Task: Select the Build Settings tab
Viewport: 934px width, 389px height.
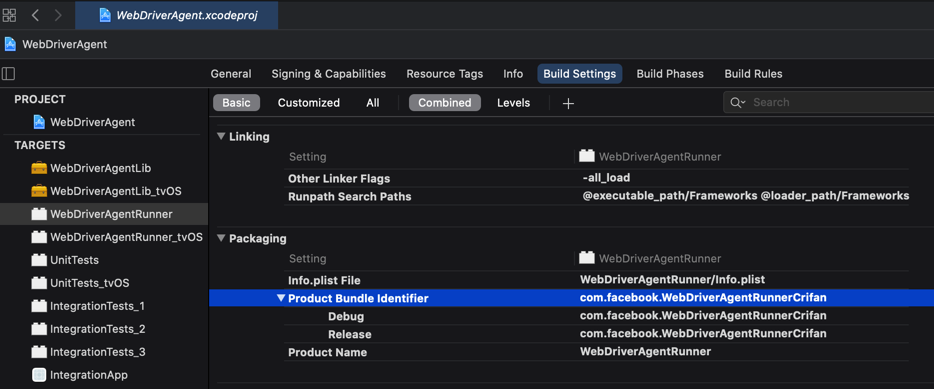Action: (580, 74)
